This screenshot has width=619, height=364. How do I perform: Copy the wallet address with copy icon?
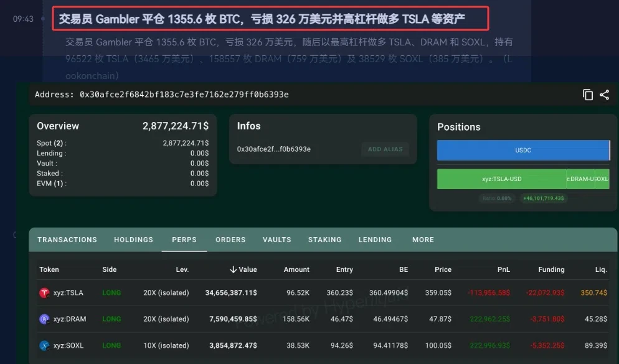pos(588,95)
